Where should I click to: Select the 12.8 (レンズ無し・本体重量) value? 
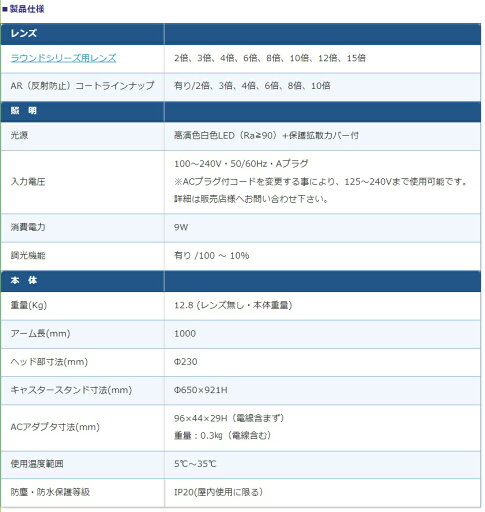click(233, 305)
